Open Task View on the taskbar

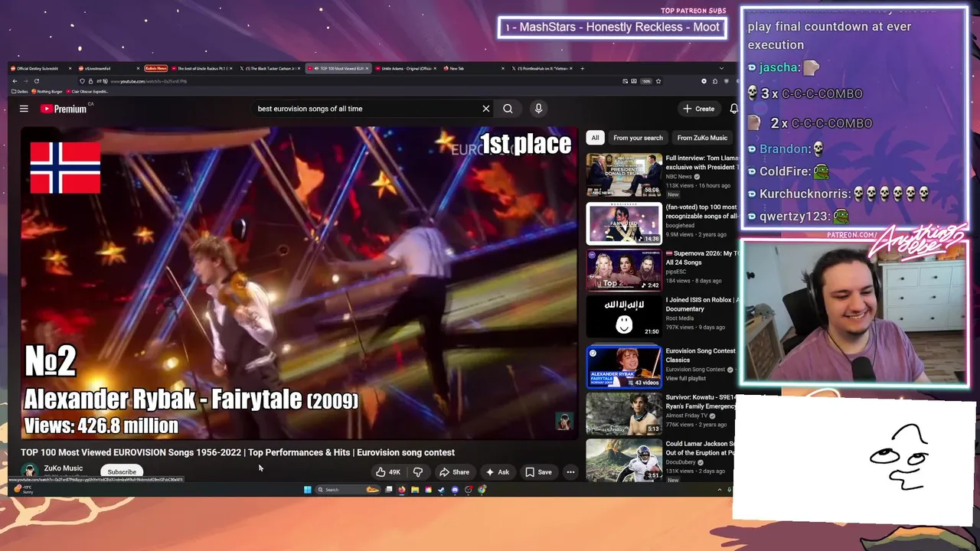[x=389, y=490]
